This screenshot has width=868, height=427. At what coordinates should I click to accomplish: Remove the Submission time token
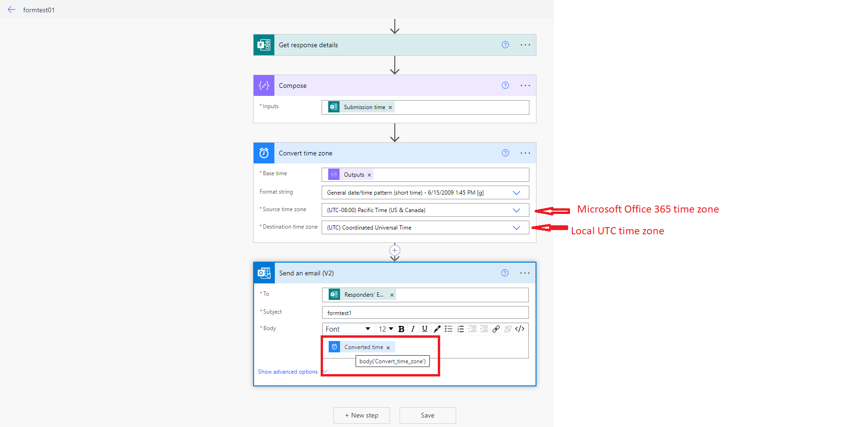click(390, 108)
